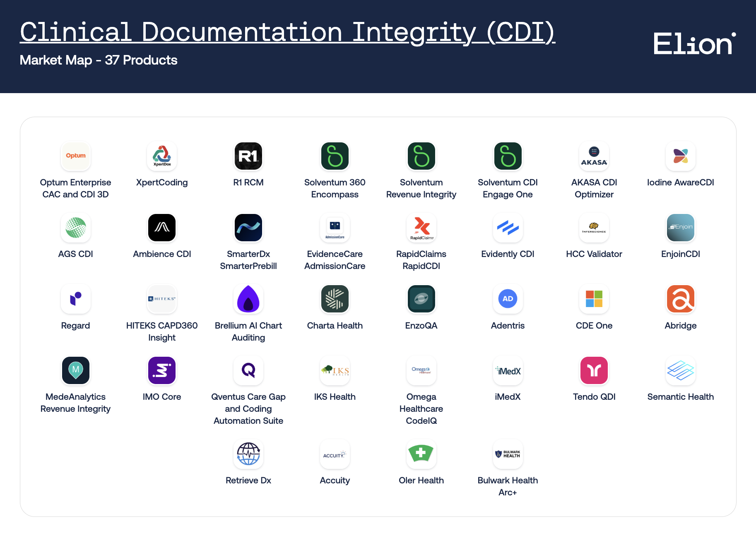Open the Solventum Revenue Integrity icon
The image size is (756, 538).
coord(421,156)
